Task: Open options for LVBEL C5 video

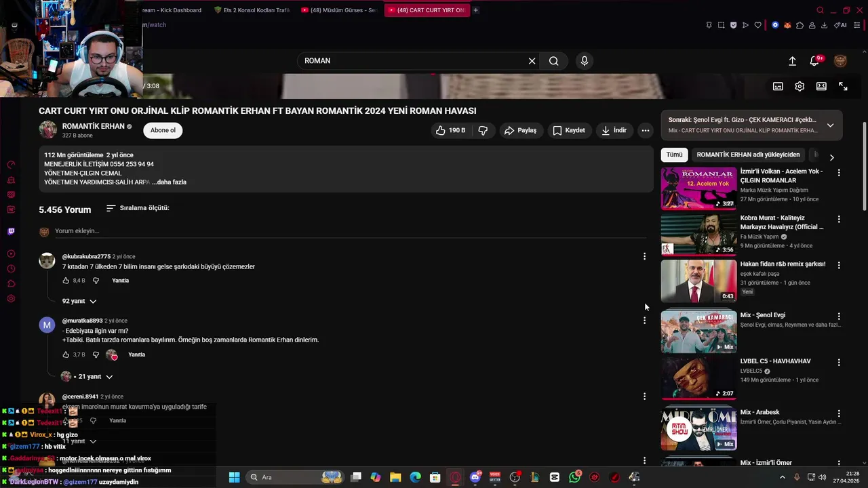Action: (x=839, y=363)
